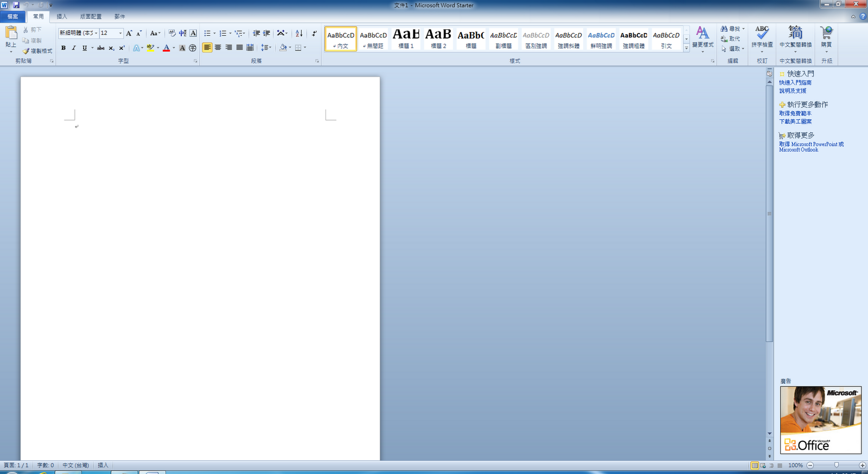Toggle Align Left paragraph alignment
Image resolution: width=868 pixels, height=474 pixels.
(x=207, y=48)
